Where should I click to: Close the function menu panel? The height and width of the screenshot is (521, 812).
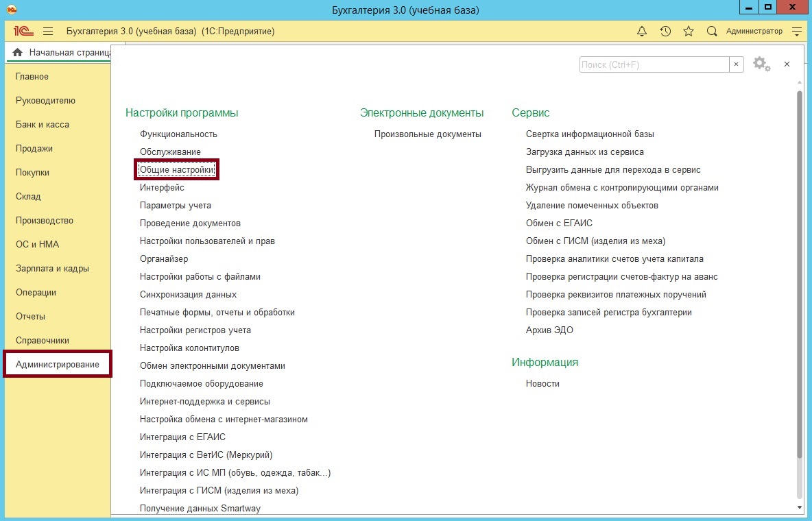tap(787, 64)
